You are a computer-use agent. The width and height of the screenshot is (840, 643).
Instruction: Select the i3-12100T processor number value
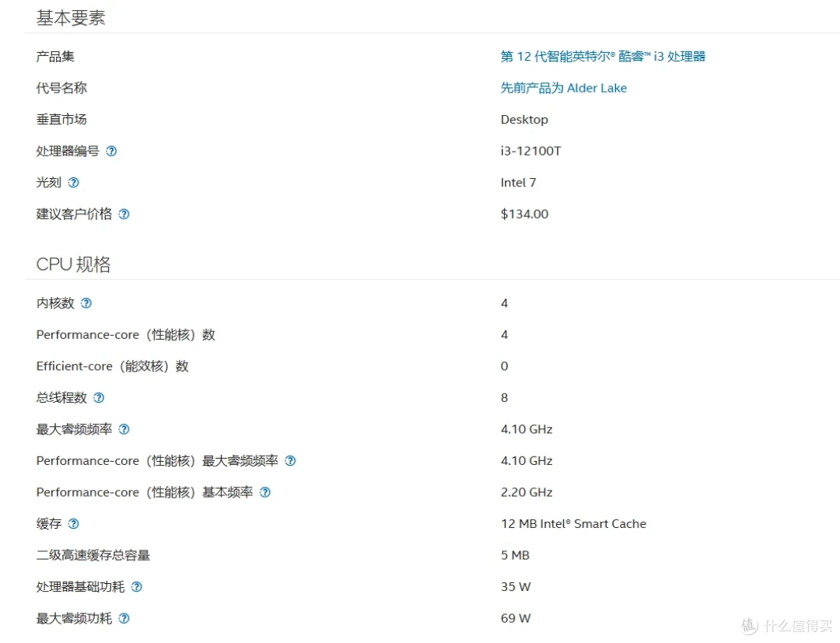click(x=531, y=151)
